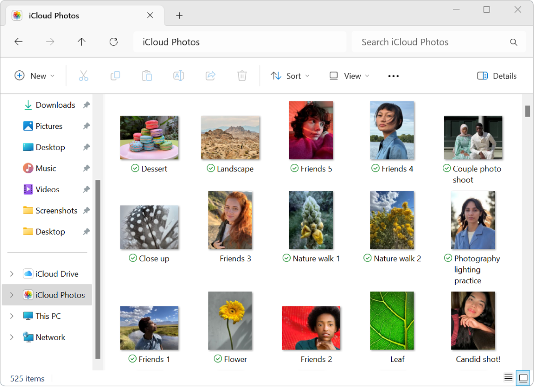This screenshot has height=392, width=535.
Task: Click the search magnifier icon
Action: click(513, 42)
